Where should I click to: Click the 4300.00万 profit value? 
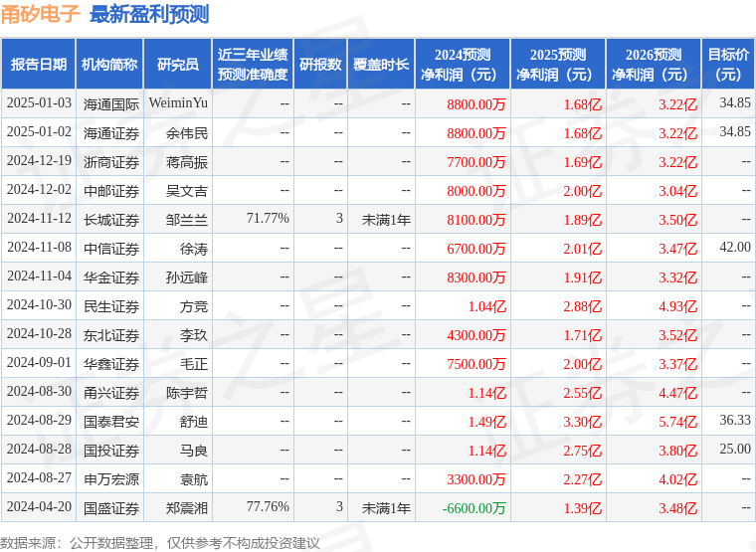(x=476, y=335)
